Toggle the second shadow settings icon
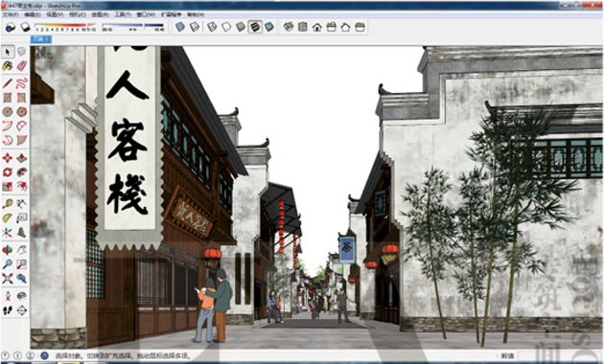Image resolution: width=604 pixels, height=364 pixels. click(25, 27)
